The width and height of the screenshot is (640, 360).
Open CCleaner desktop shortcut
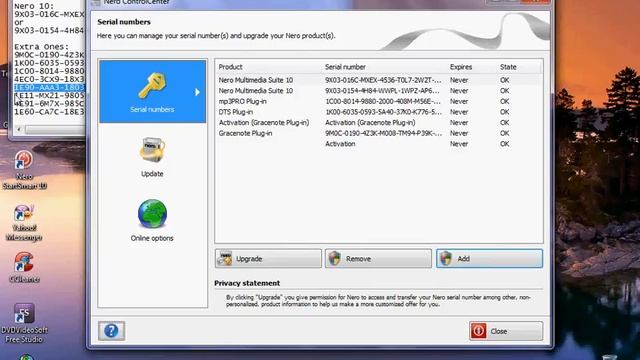click(x=24, y=267)
